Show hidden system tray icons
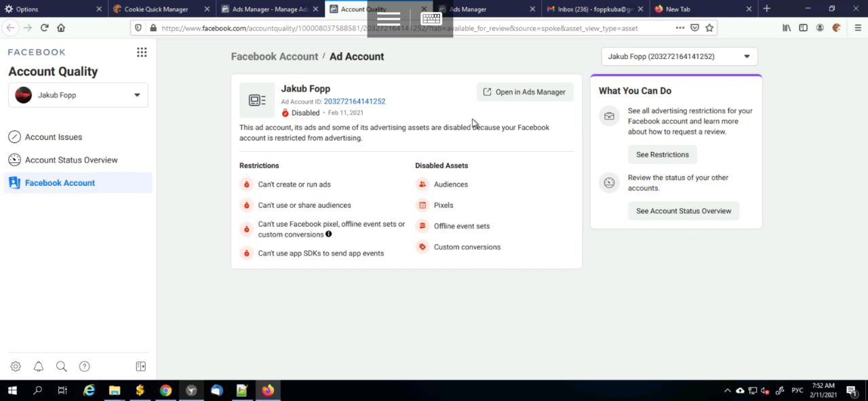Image resolution: width=868 pixels, height=401 pixels. point(728,390)
